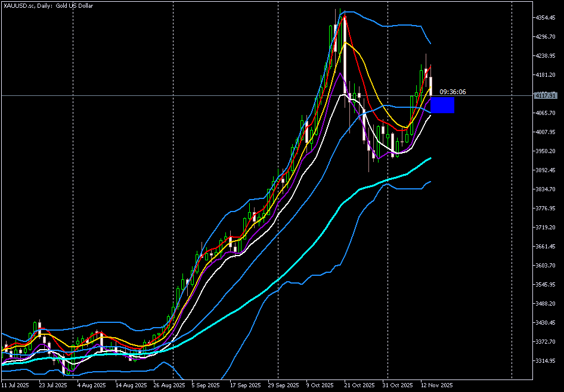The height and width of the screenshot is (392, 564).
Task: Select the solid blue rectangle object
Action: 442,105
